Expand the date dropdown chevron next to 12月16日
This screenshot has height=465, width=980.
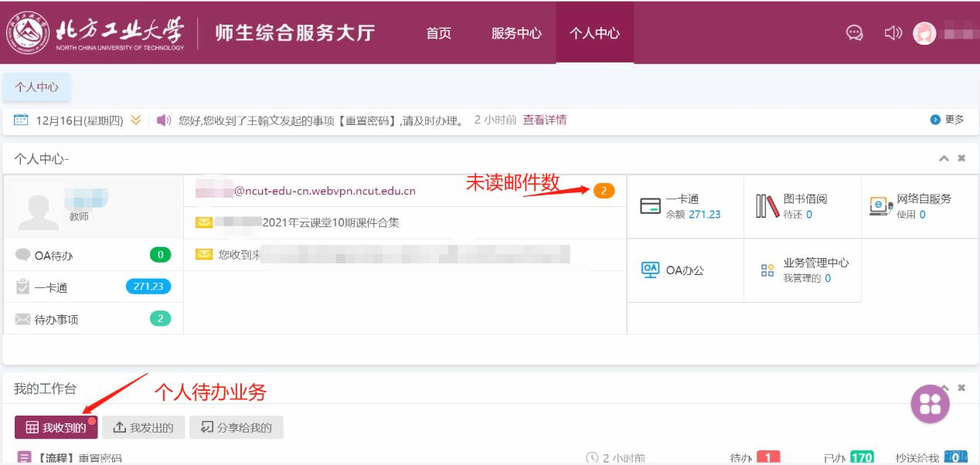coord(136,120)
